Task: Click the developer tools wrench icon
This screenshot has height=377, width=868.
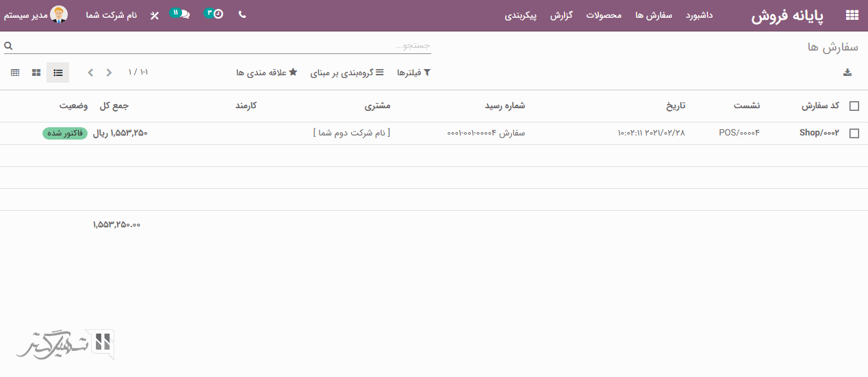Action: point(155,15)
